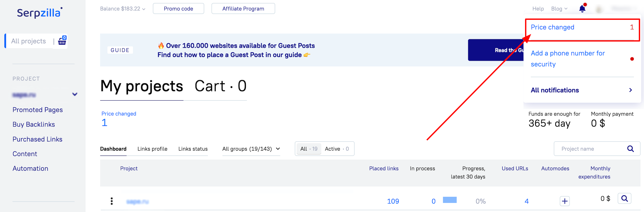
Task: Click the notification bell icon
Action: tap(582, 8)
